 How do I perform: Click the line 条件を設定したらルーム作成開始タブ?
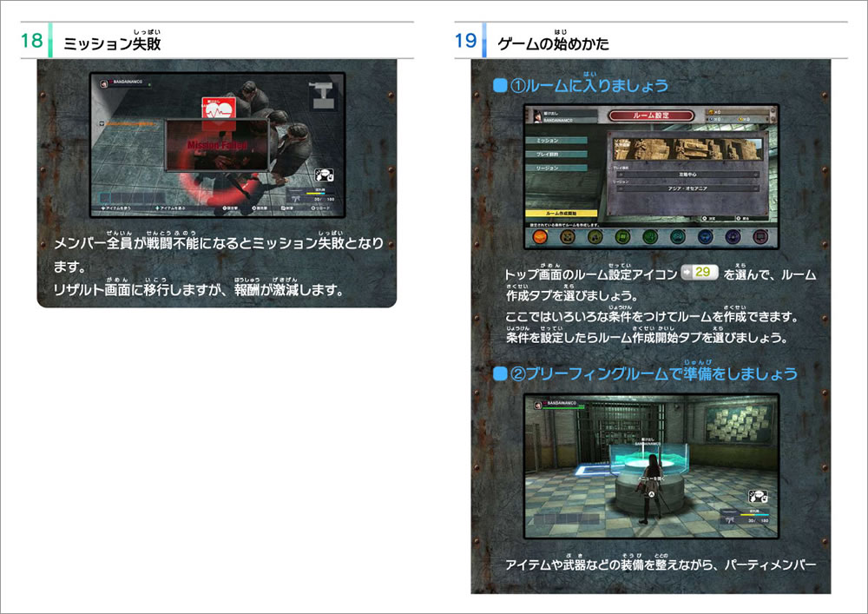[x=647, y=337]
